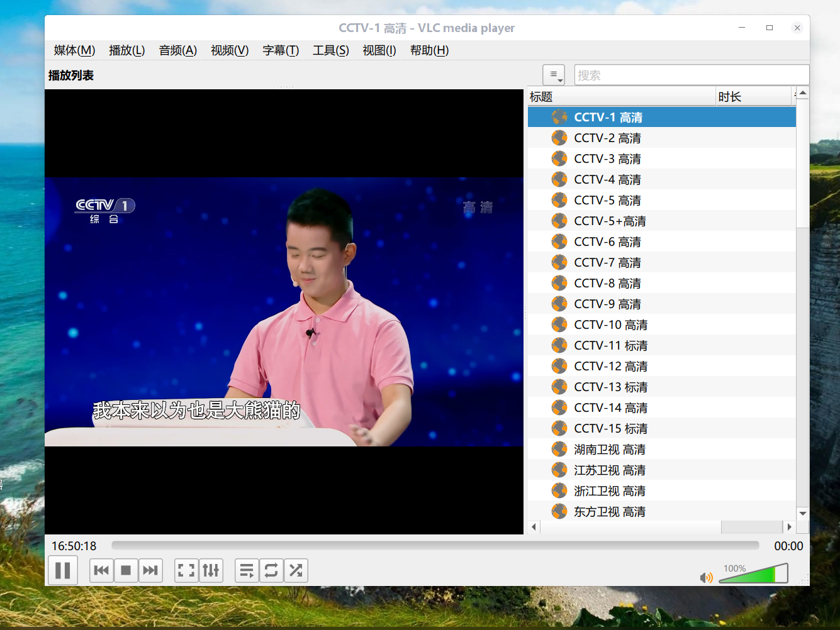Click the playlist 搜索 search field
Viewport: 840px width, 630px height.
[x=691, y=75]
